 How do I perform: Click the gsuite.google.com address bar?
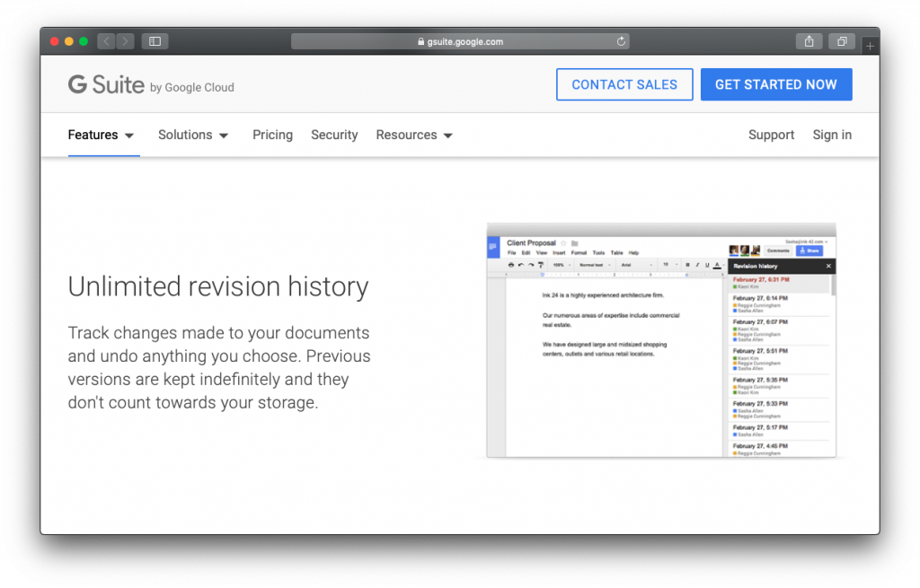pyautogui.click(x=460, y=41)
